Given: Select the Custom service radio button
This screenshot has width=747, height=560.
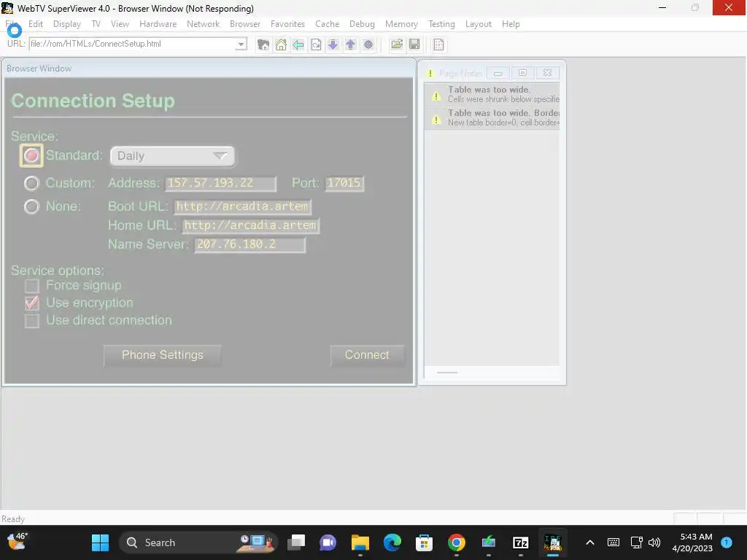Looking at the screenshot, I should 31,183.
